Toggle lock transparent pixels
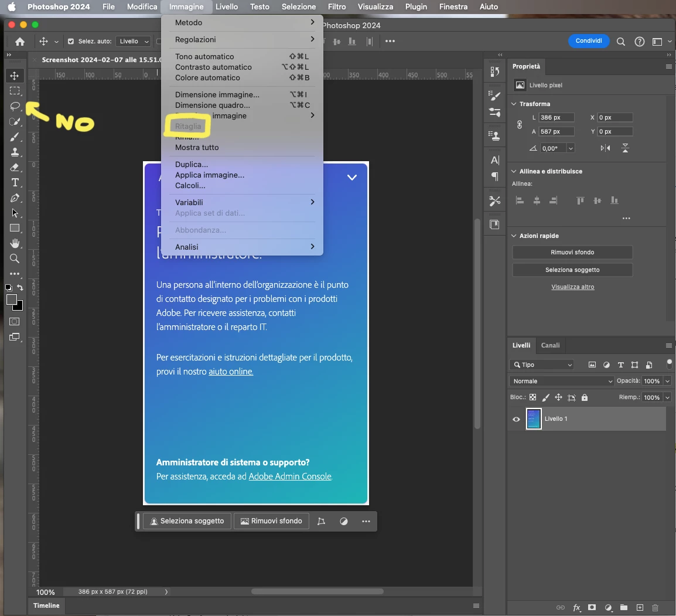This screenshot has height=616, width=676. (533, 397)
